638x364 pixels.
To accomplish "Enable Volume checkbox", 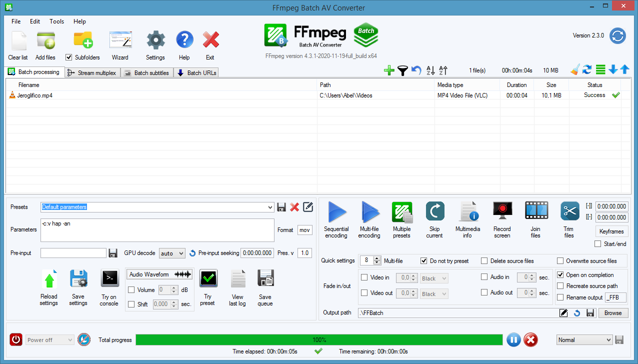I will [x=131, y=289].
